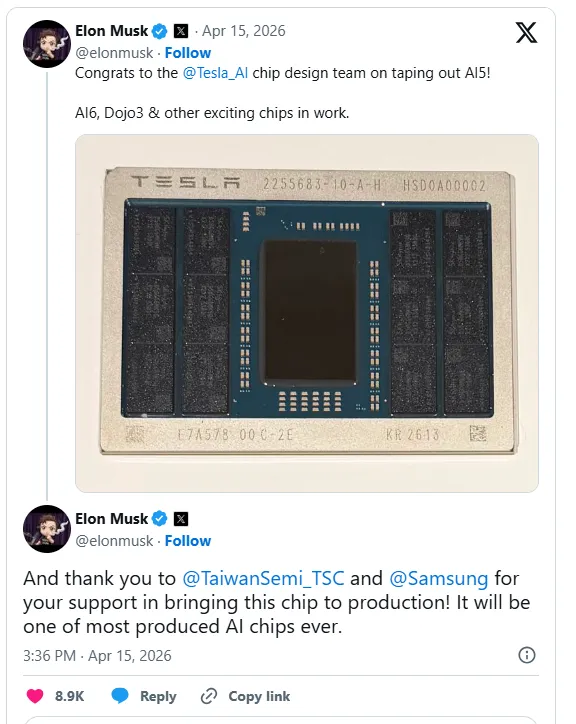Viewport: 576px width, 724px height.
Task: Follow @elonmusk from the second tweet
Action: click(x=188, y=541)
